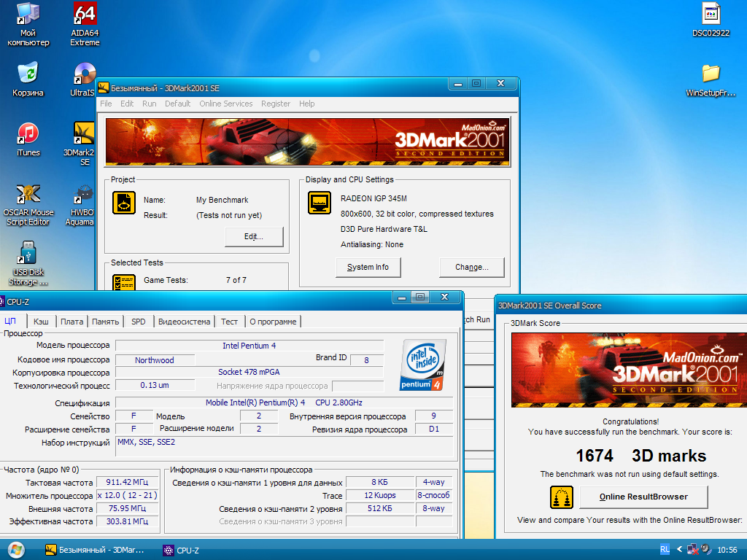Open the File menu in 3DMark2001
This screenshot has width=747, height=560.
[106, 104]
